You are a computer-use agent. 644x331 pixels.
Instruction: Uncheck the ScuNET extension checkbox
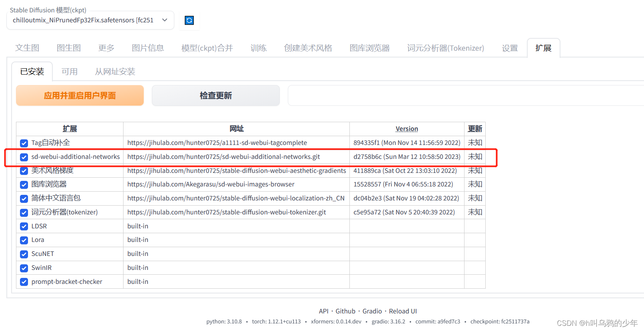coord(24,254)
